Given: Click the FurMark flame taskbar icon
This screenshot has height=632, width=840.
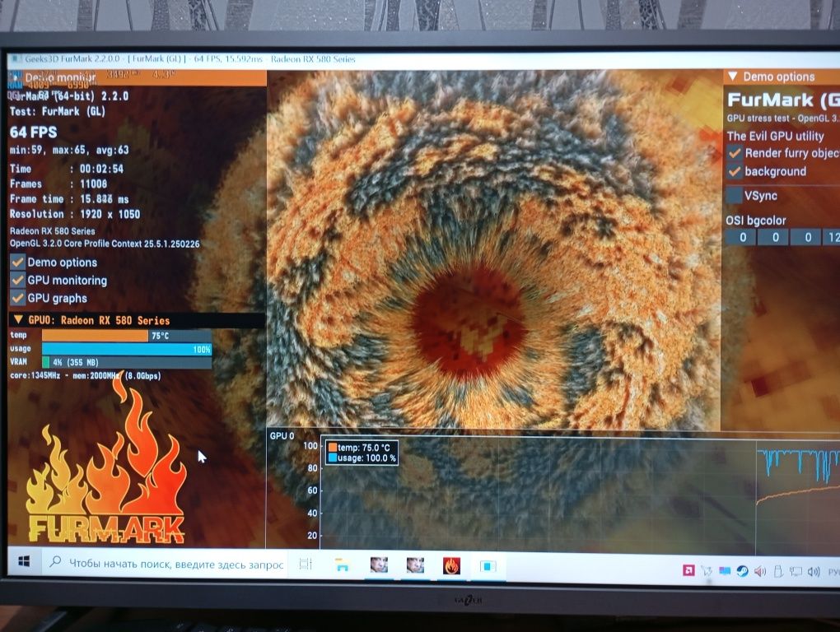Looking at the screenshot, I should tap(451, 565).
